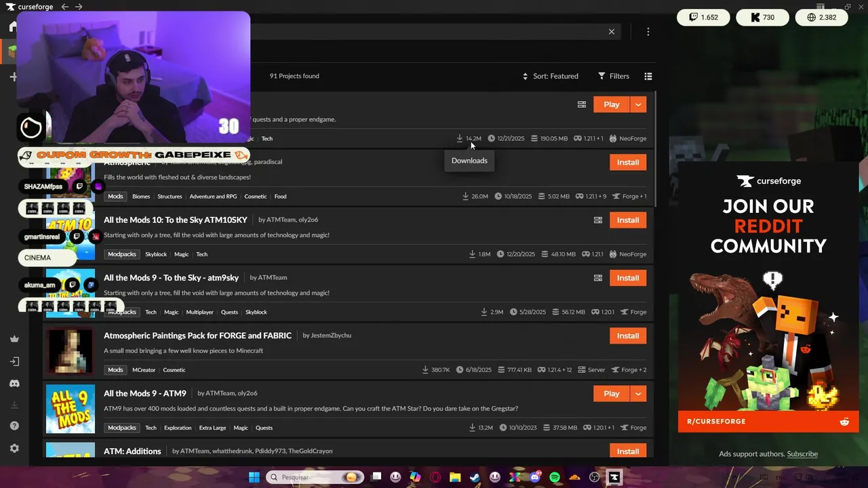Open the Windows Start button
The image size is (868, 488).
tap(254, 477)
